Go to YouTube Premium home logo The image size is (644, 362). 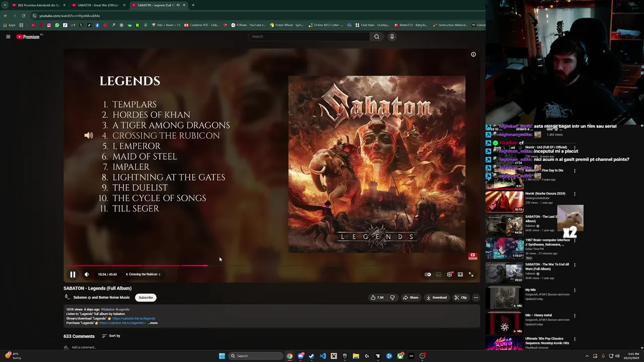(28, 37)
